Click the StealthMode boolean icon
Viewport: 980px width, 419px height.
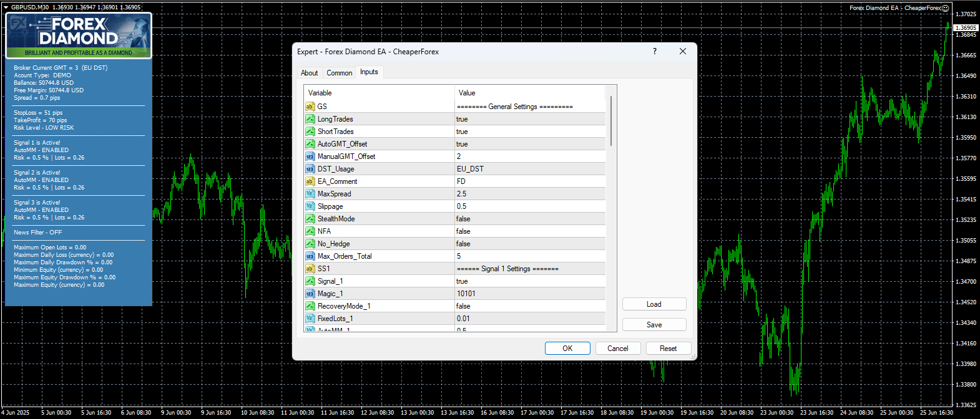tap(310, 219)
